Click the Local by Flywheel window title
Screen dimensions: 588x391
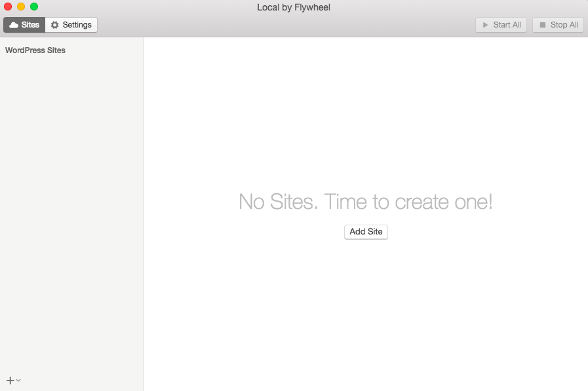(x=294, y=7)
